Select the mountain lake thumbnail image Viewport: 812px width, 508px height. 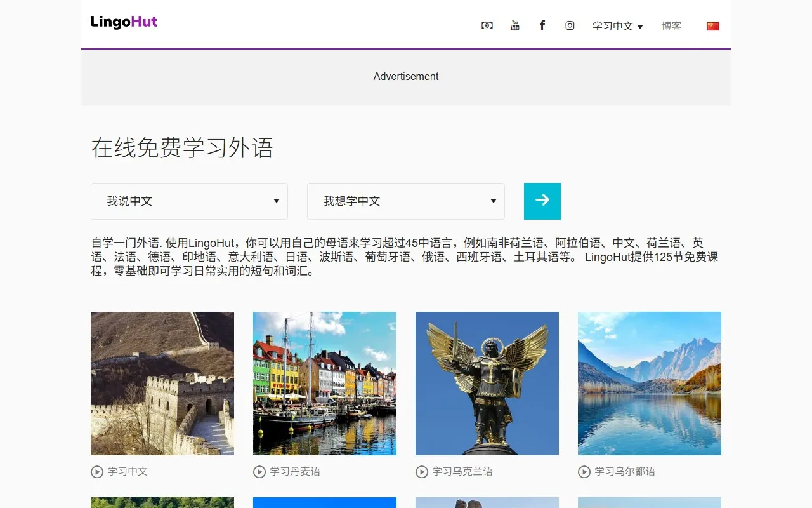[x=649, y=383]
